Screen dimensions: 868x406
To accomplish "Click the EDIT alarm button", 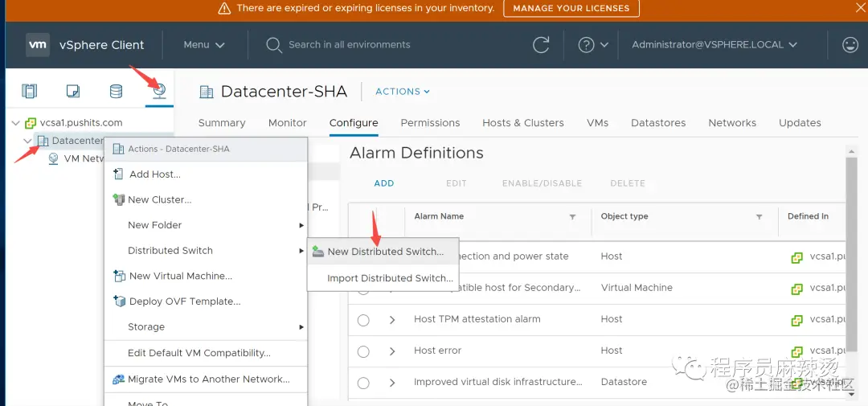I will click(457, 183).
